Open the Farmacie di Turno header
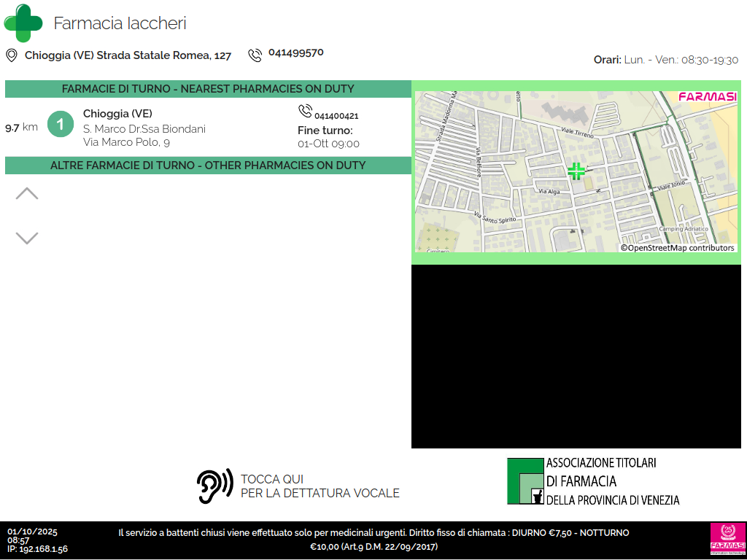This screenshot has height=560, width=747. coord(208,89)
